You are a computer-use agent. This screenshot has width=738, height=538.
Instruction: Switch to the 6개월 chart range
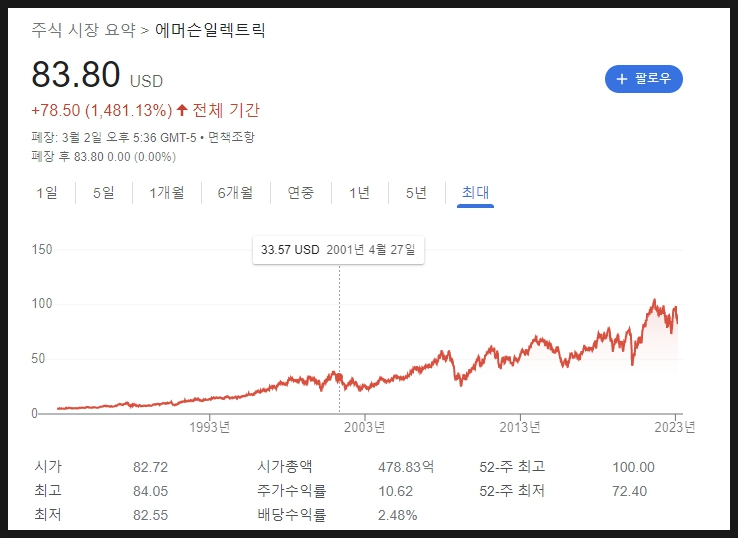235,193
